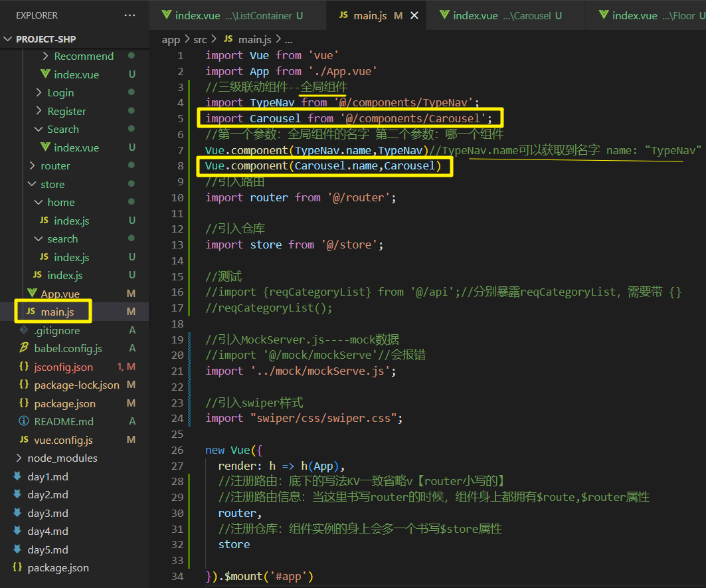Click the Vue icon on the Floor tab
The height and width of the screenshot is (588, 706).
(602, 15)
